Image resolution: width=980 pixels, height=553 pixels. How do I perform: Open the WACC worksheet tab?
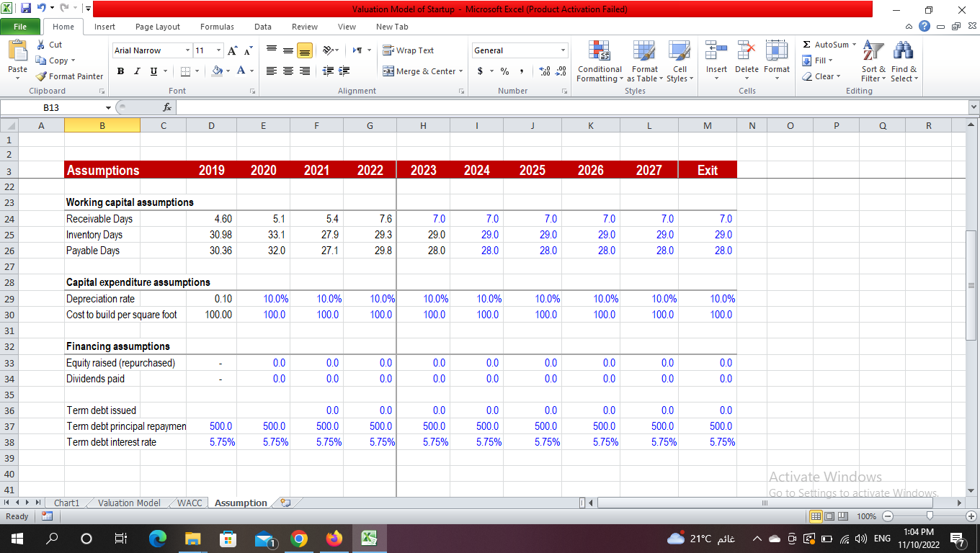188,503
